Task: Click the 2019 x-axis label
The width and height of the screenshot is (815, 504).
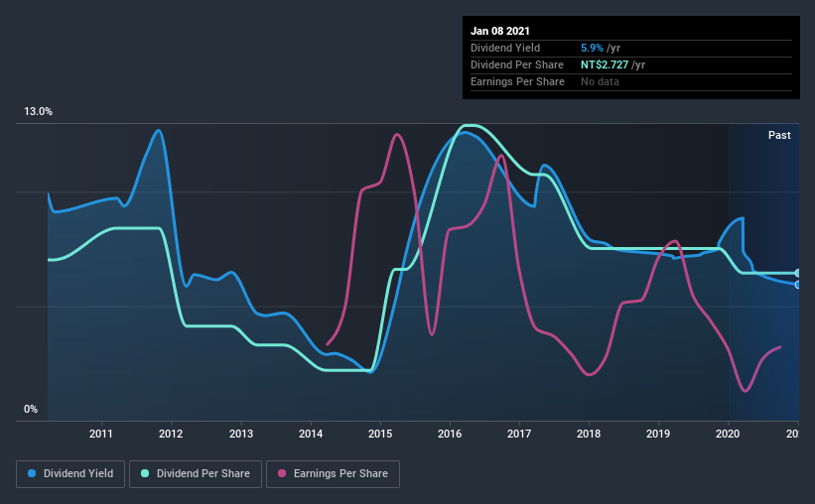Action: pos(658,434)
